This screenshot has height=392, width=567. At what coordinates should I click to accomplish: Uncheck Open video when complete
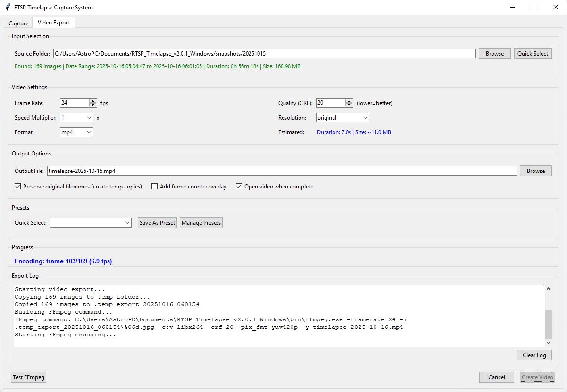[239, 186]
